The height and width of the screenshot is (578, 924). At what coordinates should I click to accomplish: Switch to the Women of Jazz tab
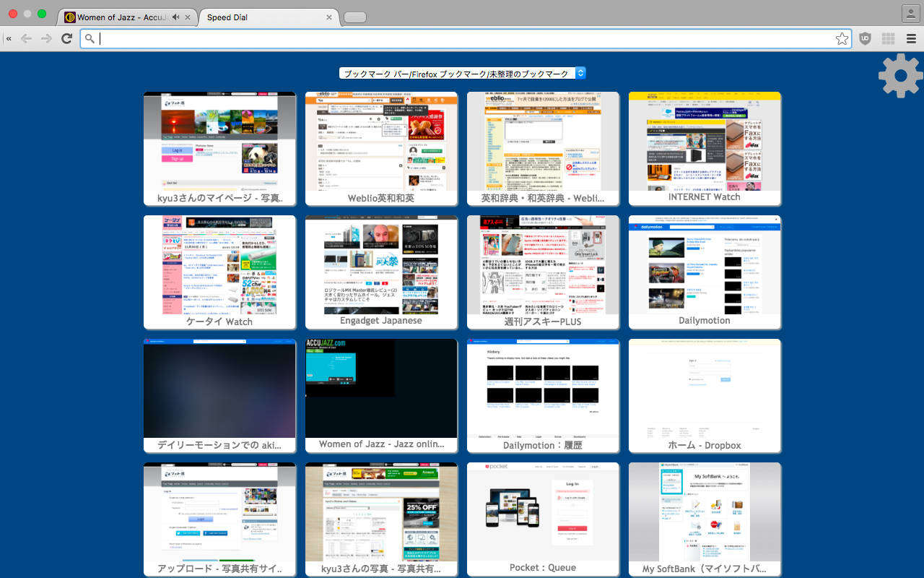coord(124,17)
